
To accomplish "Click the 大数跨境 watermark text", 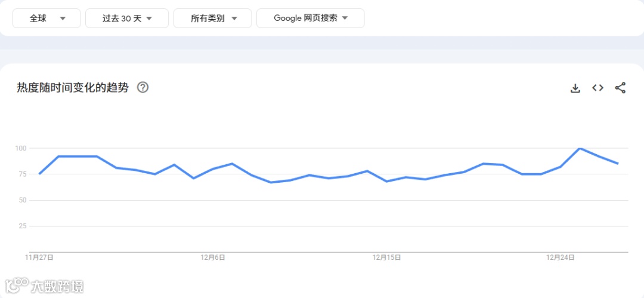I will pyautogui.click(x=57, y=286).
